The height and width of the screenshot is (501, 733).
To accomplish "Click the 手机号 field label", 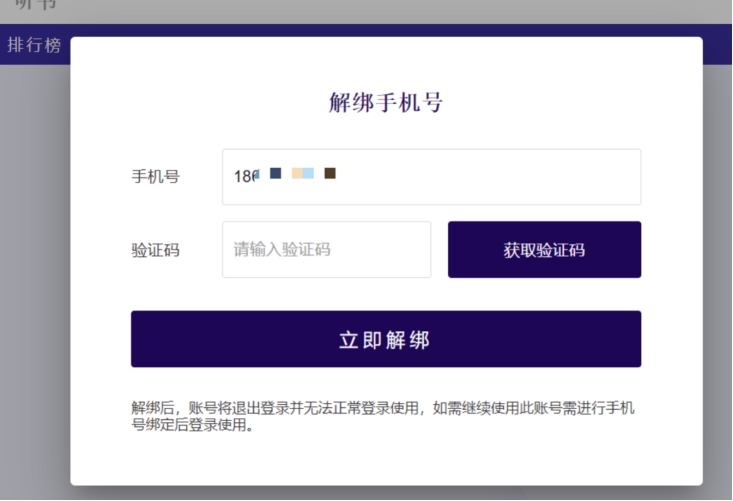I will pyautogui.click(x=155, y=177).
